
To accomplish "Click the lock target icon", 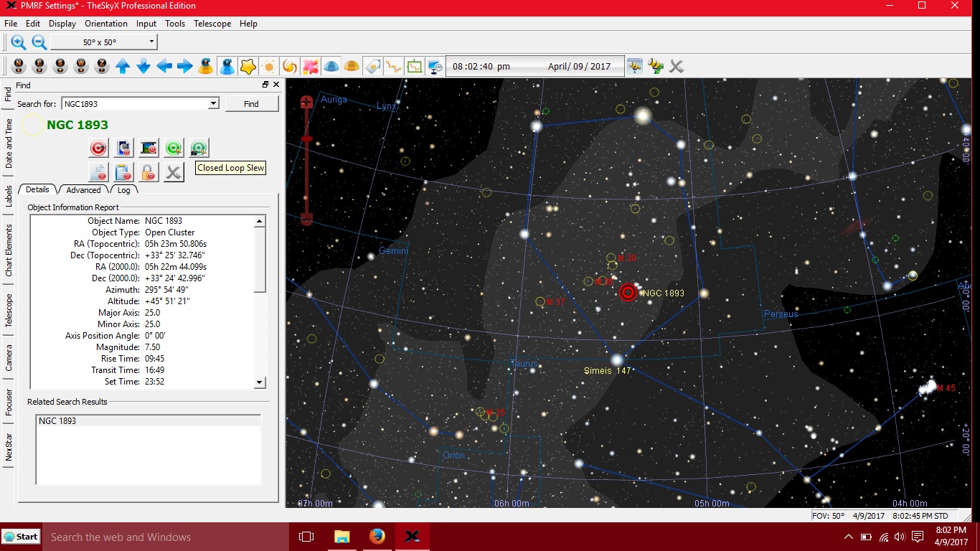I will click(x=149, y=171).
